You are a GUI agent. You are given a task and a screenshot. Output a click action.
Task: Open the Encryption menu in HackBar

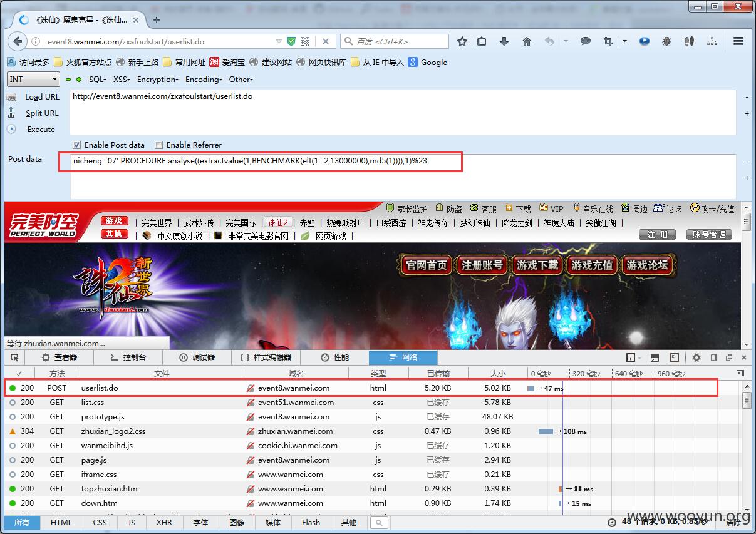[x=158, y=80]
